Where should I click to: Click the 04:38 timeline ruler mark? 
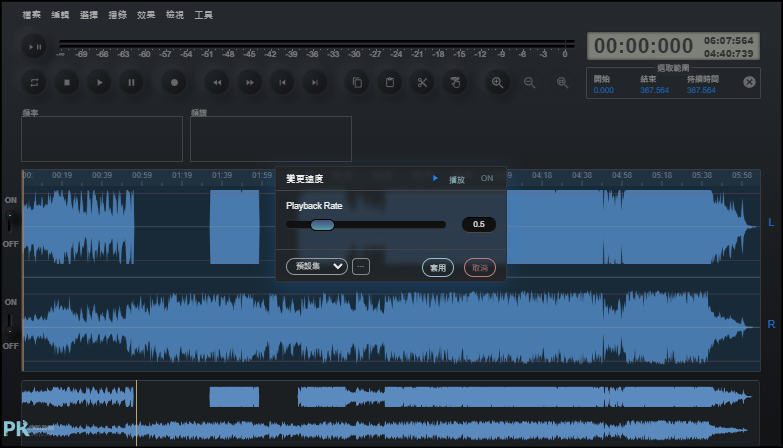click(582, 175)
